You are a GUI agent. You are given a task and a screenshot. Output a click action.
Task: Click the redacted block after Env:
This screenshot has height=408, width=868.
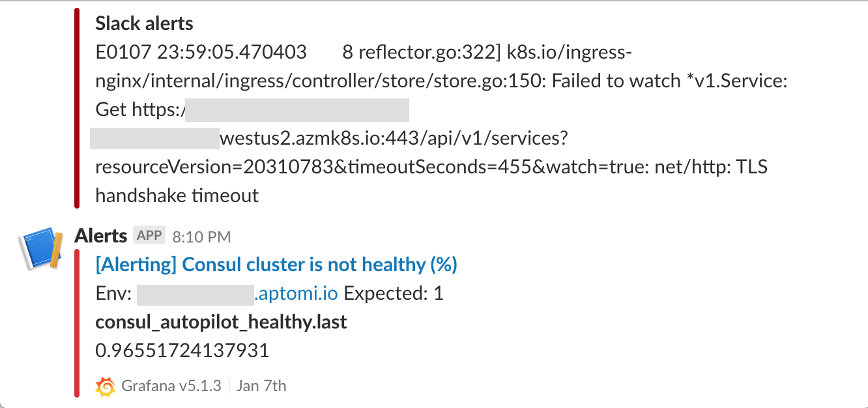195,294
